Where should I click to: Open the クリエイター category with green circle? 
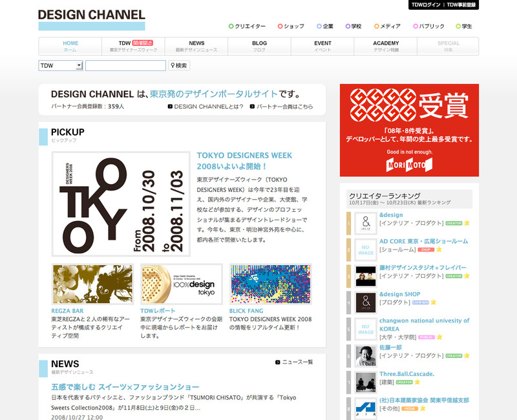[x=247, y=26]
